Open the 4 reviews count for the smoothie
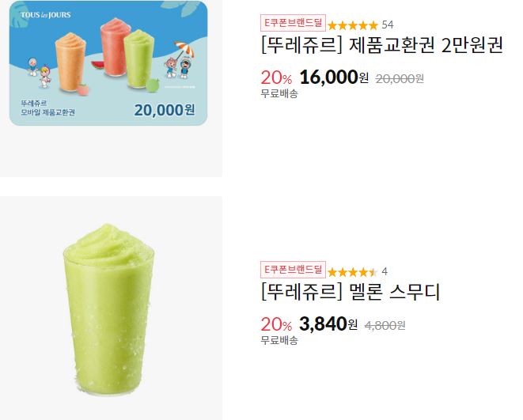Viewport: 523px width, 420px height. tap(385, 271)
